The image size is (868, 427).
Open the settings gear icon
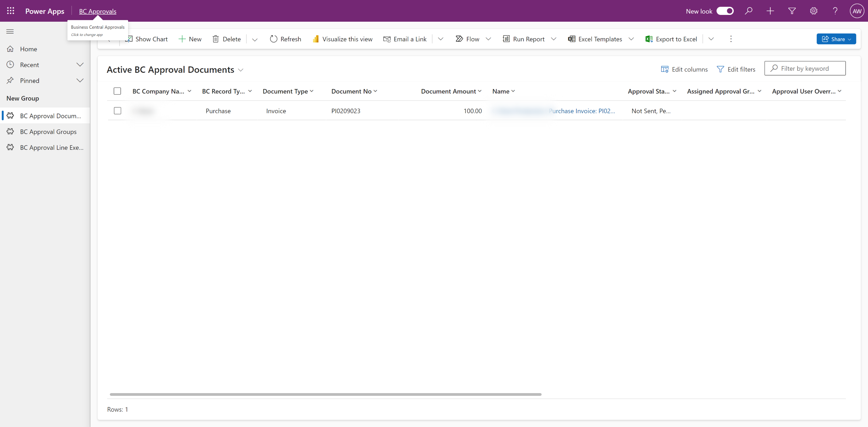pos(813,11)
